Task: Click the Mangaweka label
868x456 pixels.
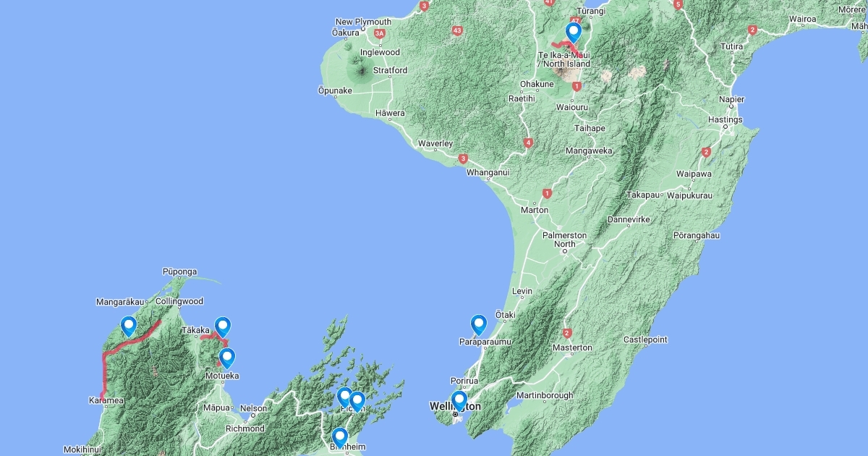Action: click(x=590, y=151)
